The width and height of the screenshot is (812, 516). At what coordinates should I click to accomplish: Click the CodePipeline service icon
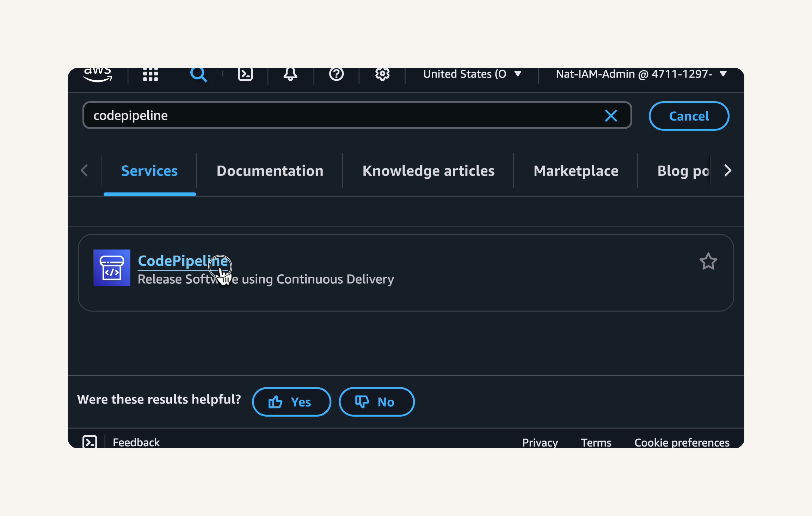112,268
